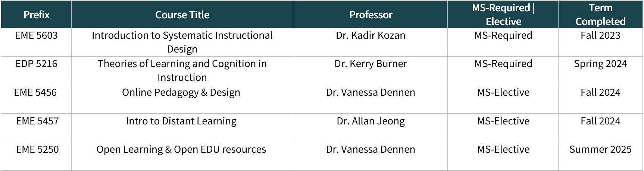
Task: Click the Prefix column header
Action: pos(36,15)
